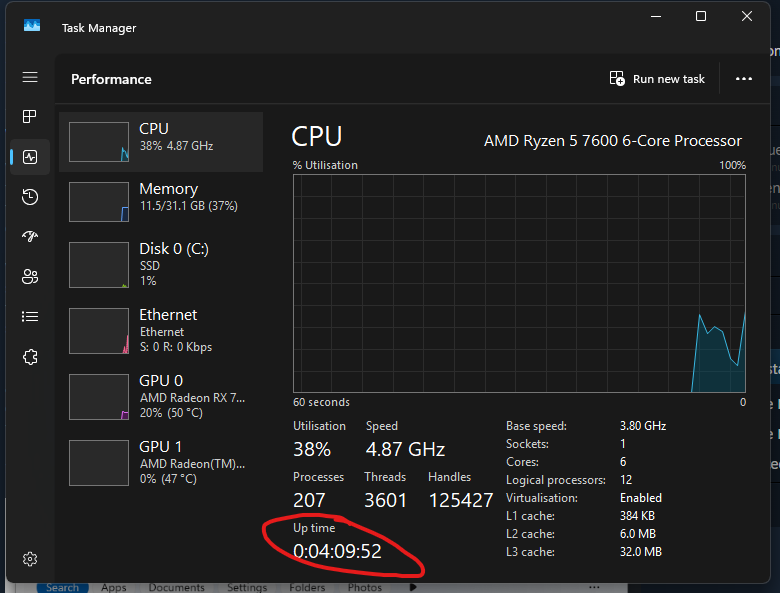The height and width of the screenshot is (593, 780).
Task: Click Virtualisation Enabled value
Action: pos(641,497)
